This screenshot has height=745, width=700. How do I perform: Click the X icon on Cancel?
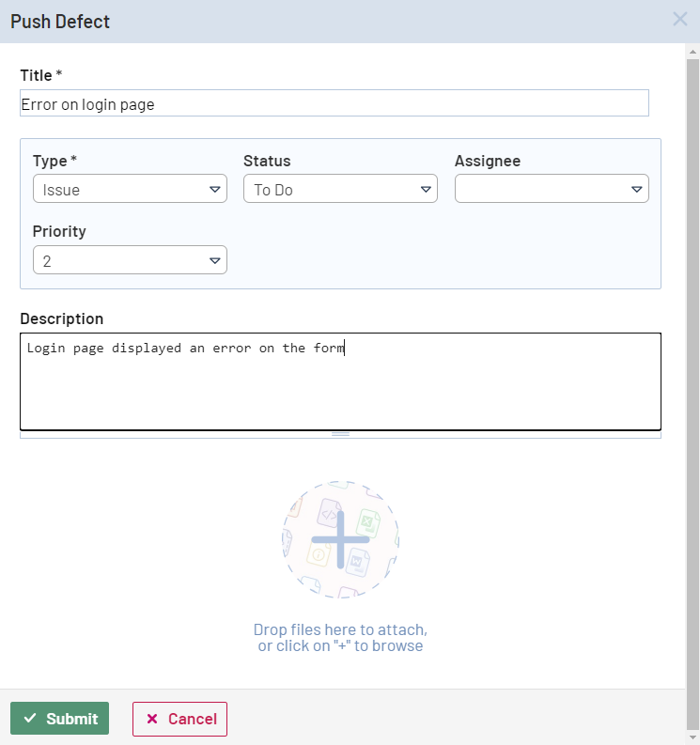tap(152, 719)
